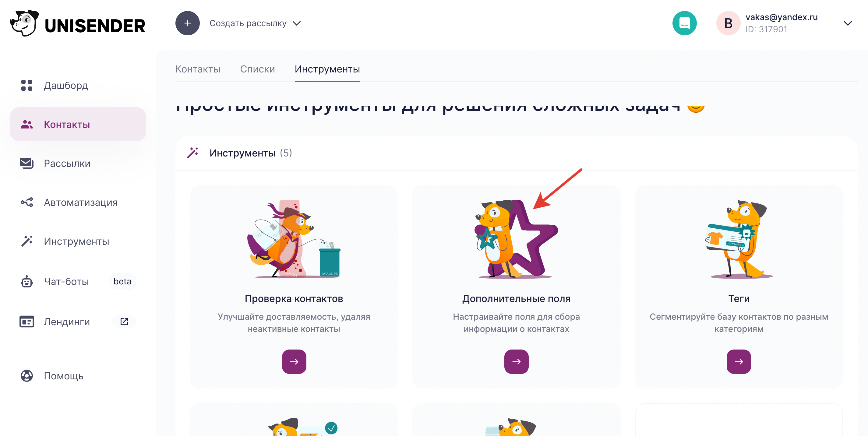
Task: Switch to the Списки tab
Action: coord(257,69)
